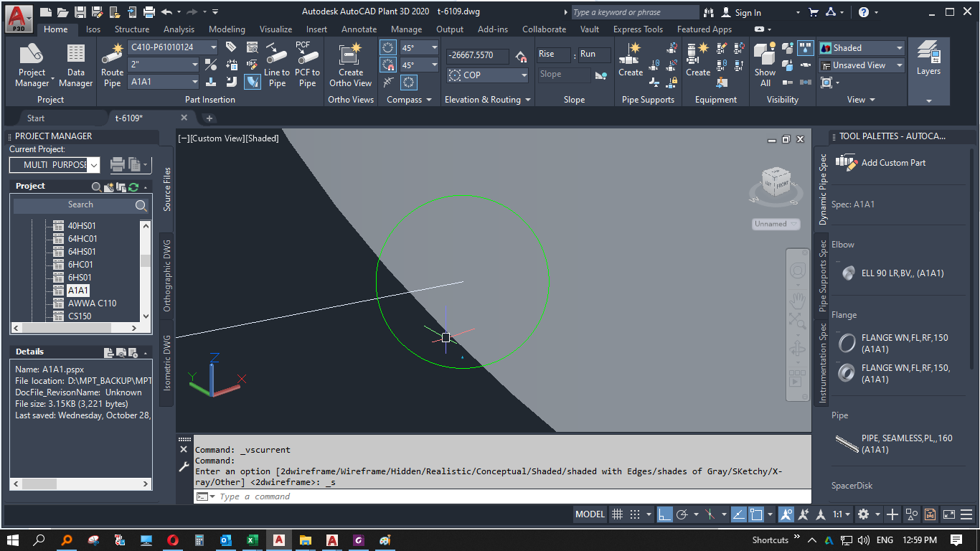
Task: Click the Run button in Slope panel
Action: [x=593, y=54]
